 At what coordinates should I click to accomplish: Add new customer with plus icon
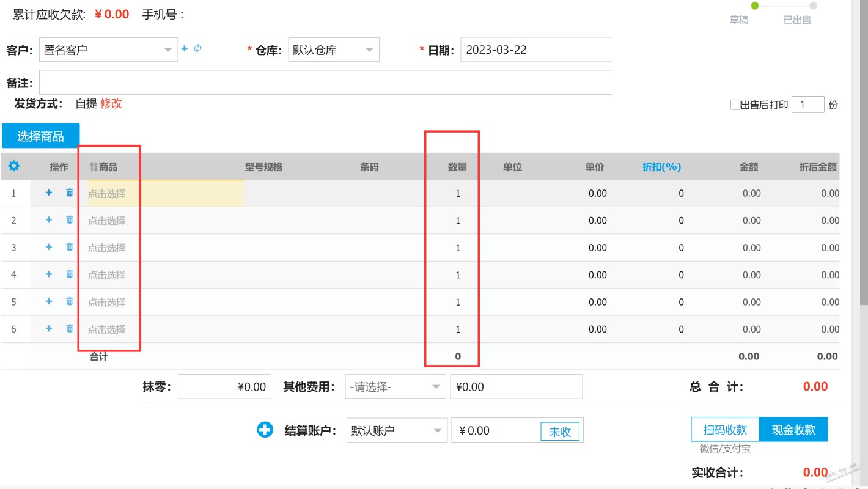click(x=184, y=48)
